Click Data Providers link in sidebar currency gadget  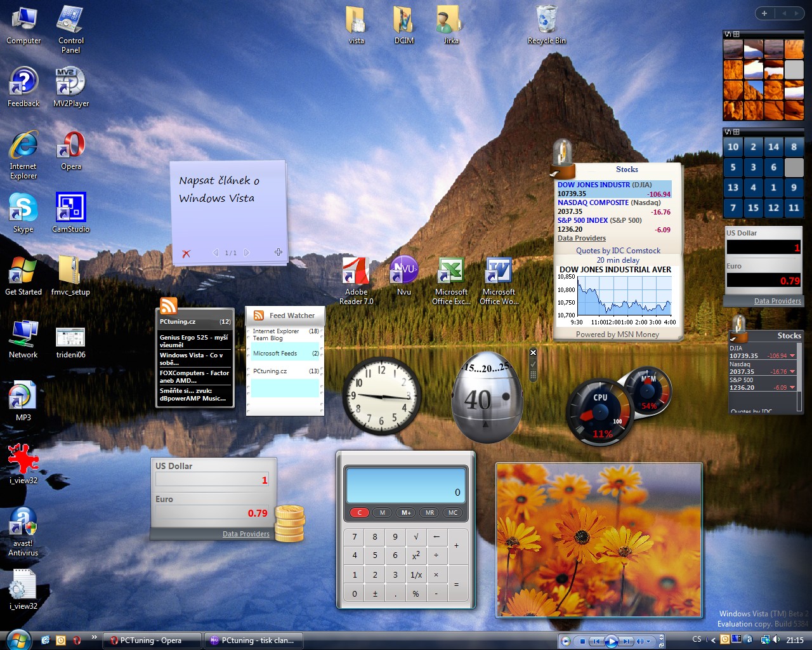coord(777,301)
